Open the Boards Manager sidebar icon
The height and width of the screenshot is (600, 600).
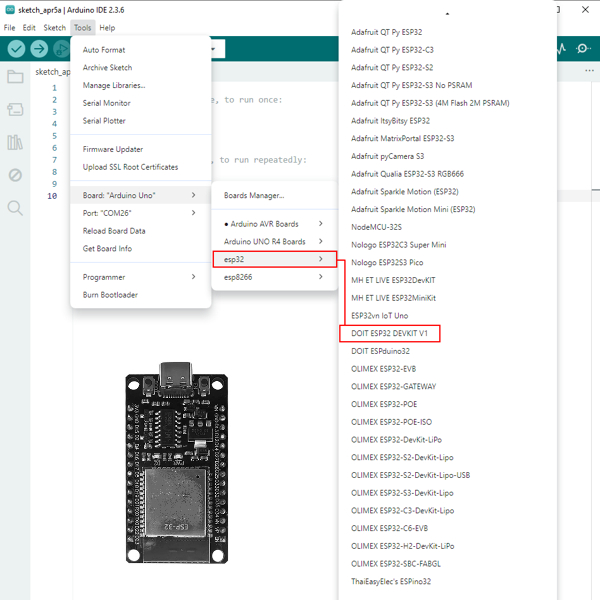click(15, 109)
